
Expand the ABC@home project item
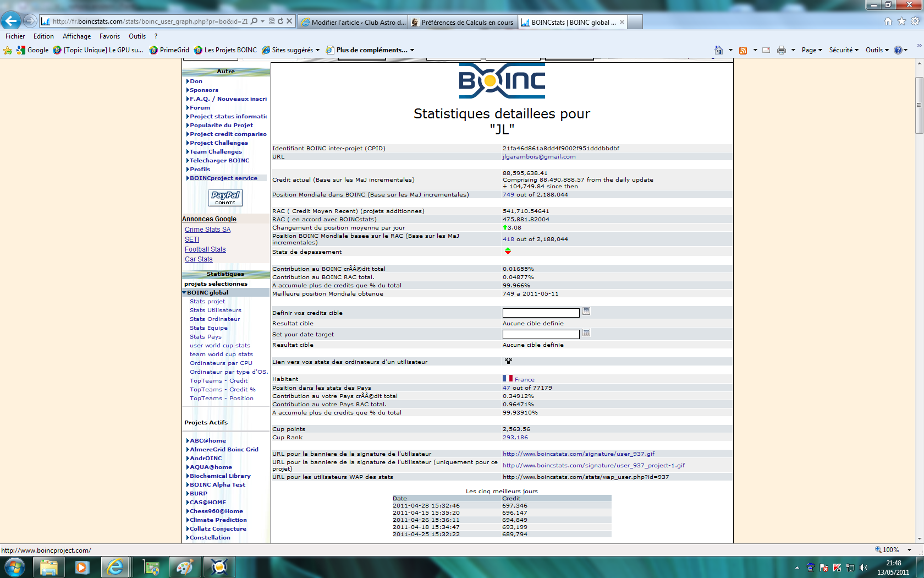tap(188, 441)
